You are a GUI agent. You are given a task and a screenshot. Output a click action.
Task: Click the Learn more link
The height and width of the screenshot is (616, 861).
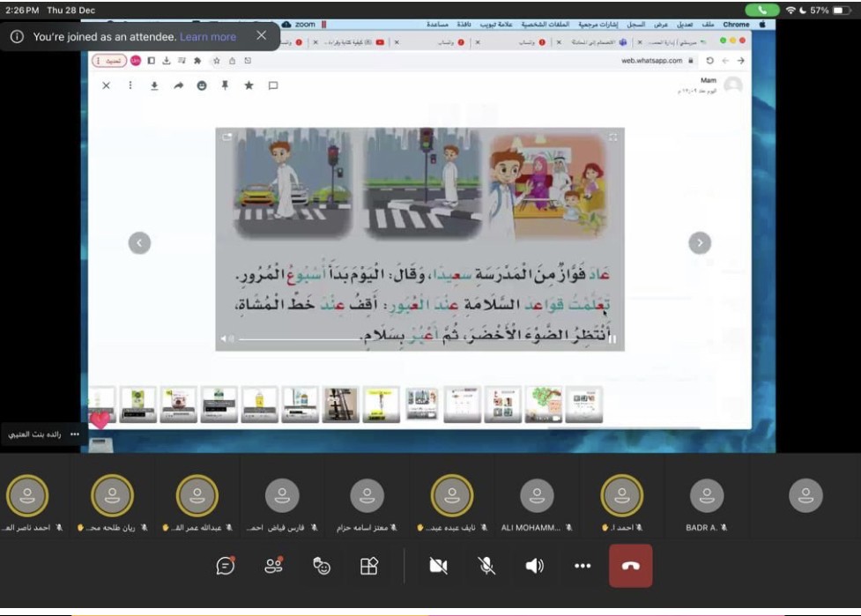tap(208, 37)
